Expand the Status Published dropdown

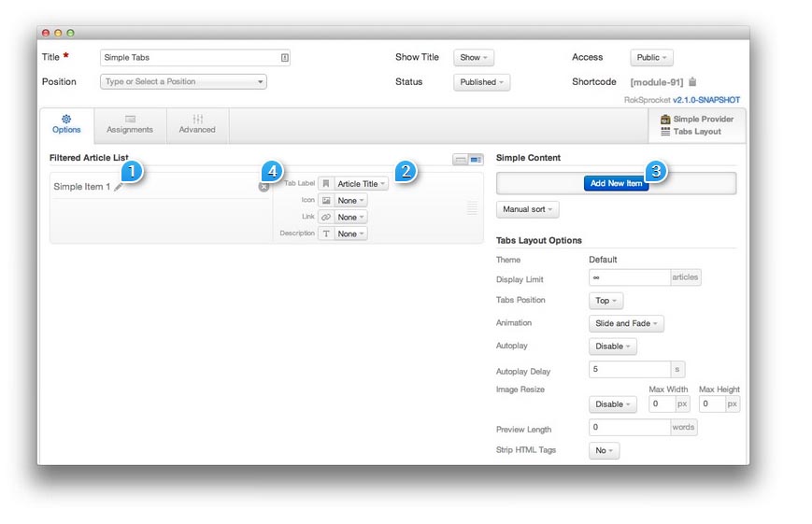pyautogui.click(x=481, y=82)
